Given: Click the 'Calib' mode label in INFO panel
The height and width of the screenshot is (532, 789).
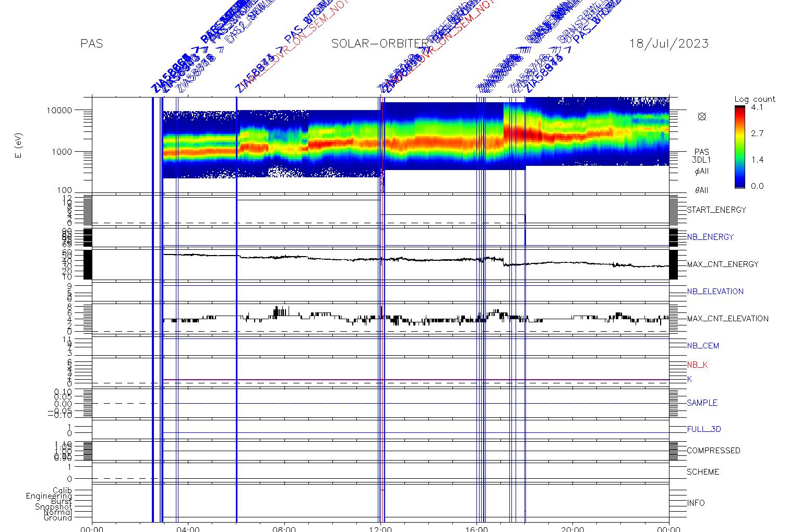Looking at the screenshot, I should [x=62, y=491].
